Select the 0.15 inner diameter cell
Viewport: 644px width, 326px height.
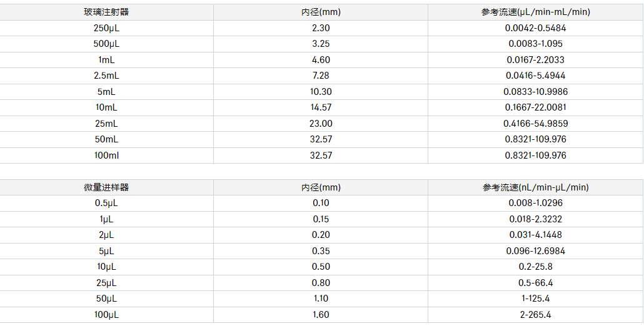321,219
